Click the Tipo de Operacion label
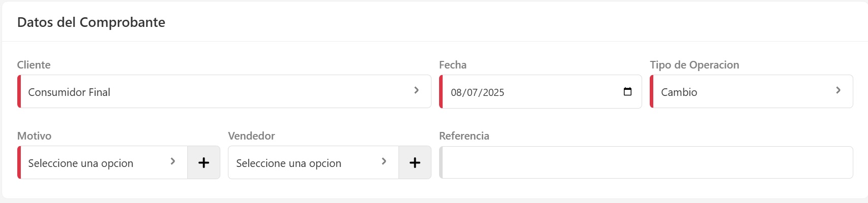 (694, 65)
